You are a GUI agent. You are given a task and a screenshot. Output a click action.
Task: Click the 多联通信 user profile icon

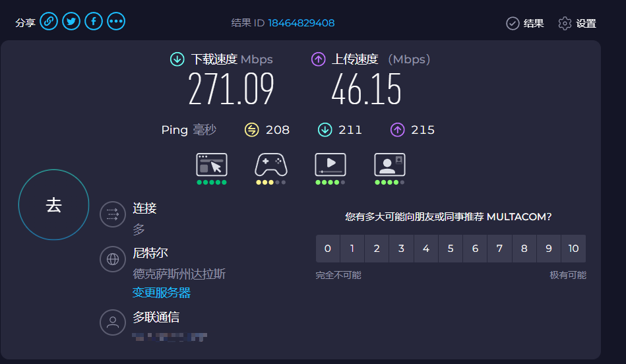(113, 322)
